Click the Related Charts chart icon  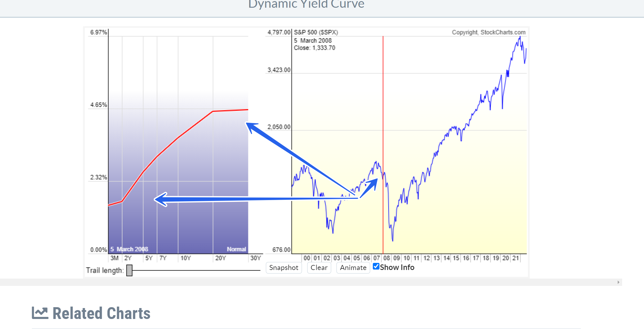[40, 313]
